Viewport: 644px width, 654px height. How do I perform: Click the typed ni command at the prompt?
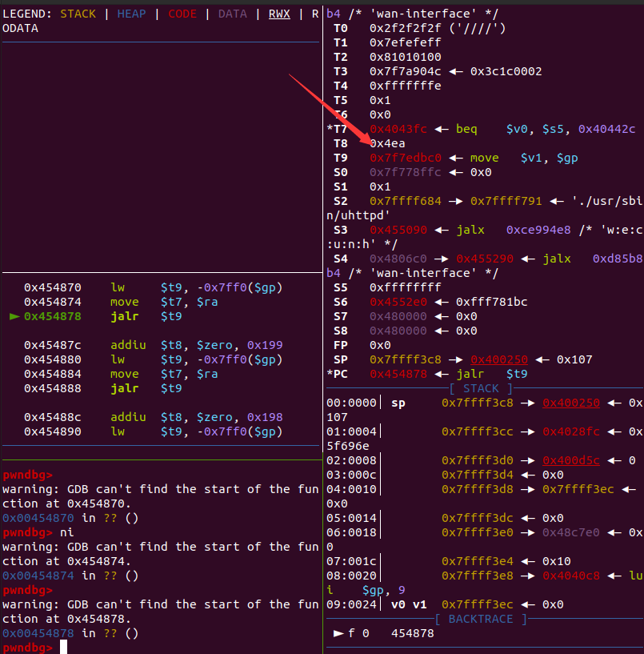[66, 532]
